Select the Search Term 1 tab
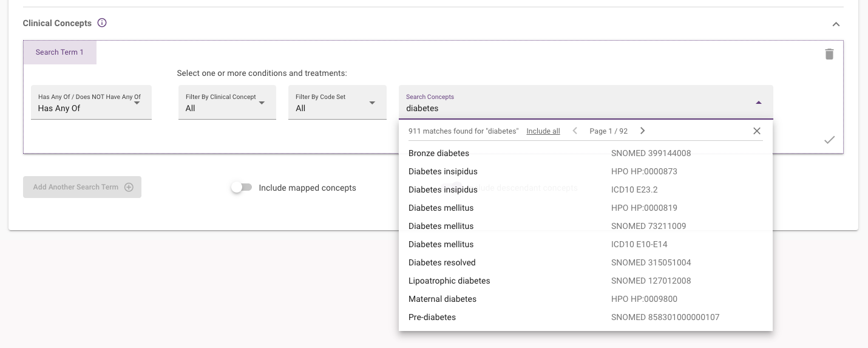The width and height of the screenshot is (868, 348). pyautogui.click(x=59, y=52)
